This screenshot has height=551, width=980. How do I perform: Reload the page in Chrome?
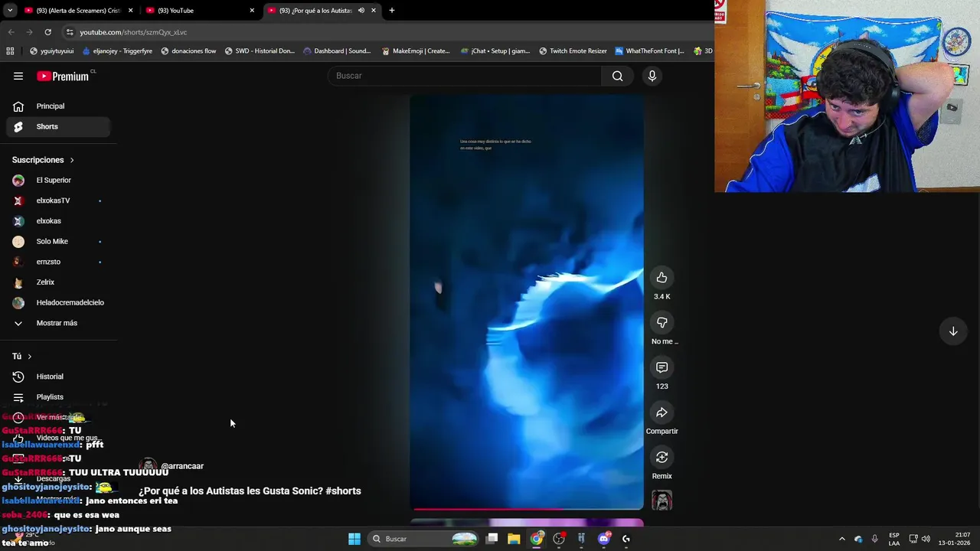(47, 32)
